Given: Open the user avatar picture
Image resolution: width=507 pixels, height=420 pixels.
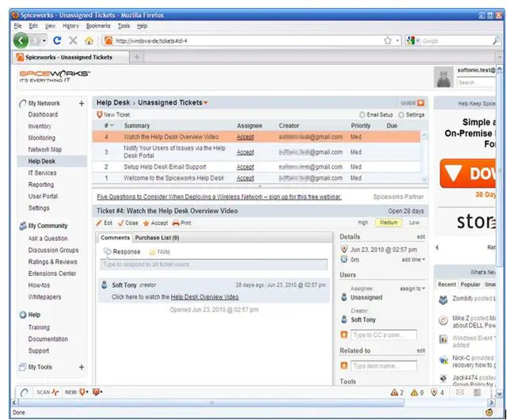Looking at the screenshot, I should click(x=444, y=78).
